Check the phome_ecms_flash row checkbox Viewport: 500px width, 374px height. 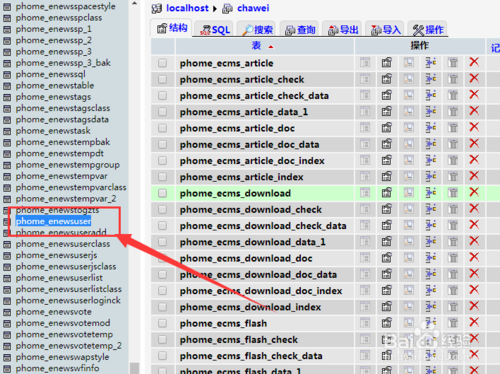click(162, 323)
